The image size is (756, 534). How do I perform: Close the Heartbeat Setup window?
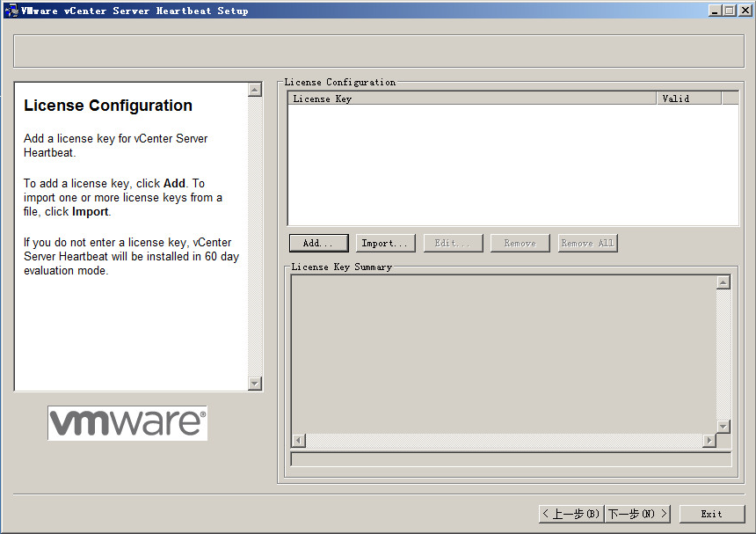745,11
